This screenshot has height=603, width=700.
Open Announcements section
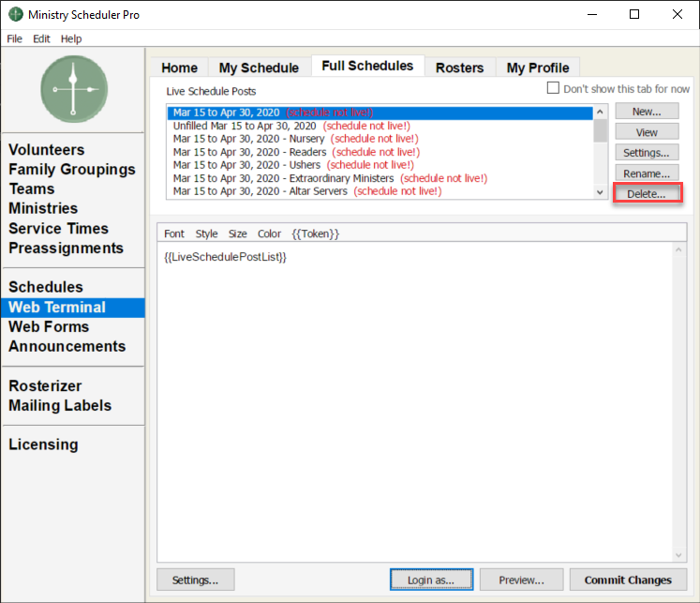pos(67,346)
